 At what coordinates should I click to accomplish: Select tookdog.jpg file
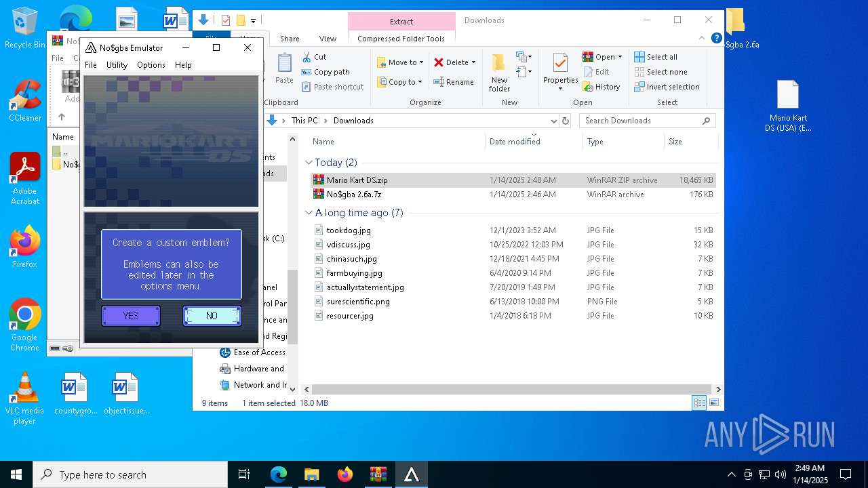513,230
